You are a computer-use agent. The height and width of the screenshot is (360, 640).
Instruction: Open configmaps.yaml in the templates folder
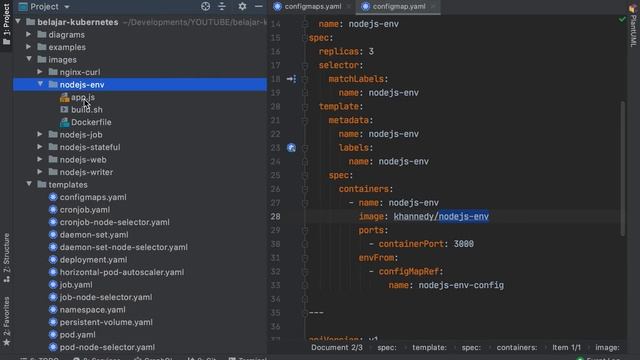pyautogui.click(x=93, y=197)
